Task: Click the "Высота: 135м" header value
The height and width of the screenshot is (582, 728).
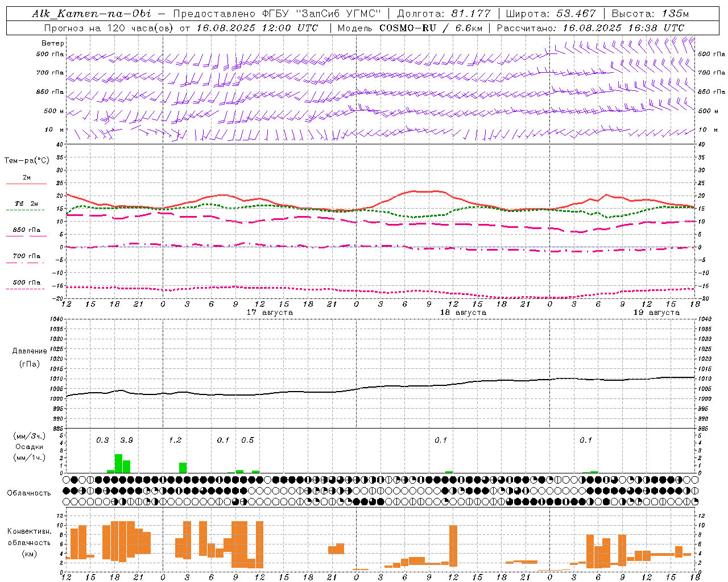Action: (650, 14)
